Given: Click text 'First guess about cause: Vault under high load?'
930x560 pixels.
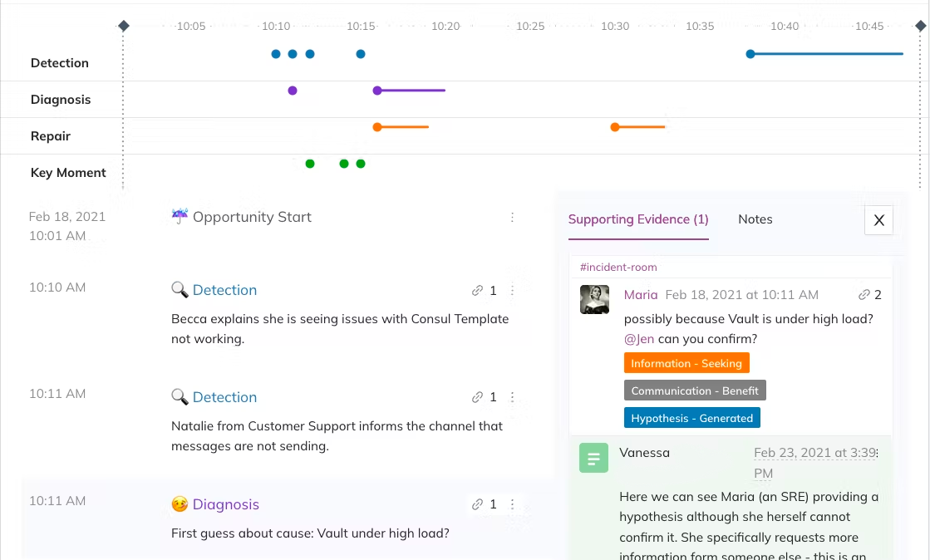Looking at the screenshot, I should (x=310, y=533).
